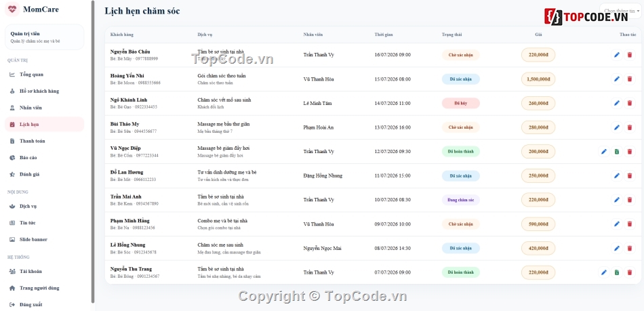Screen dimensions: 644x311
Task: Delete Vũ Ngọc Diệp's appointment
Action: 630,152
